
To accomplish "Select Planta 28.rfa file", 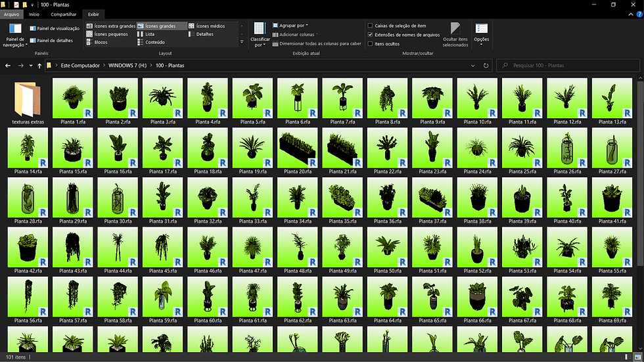I will (28, 200).
